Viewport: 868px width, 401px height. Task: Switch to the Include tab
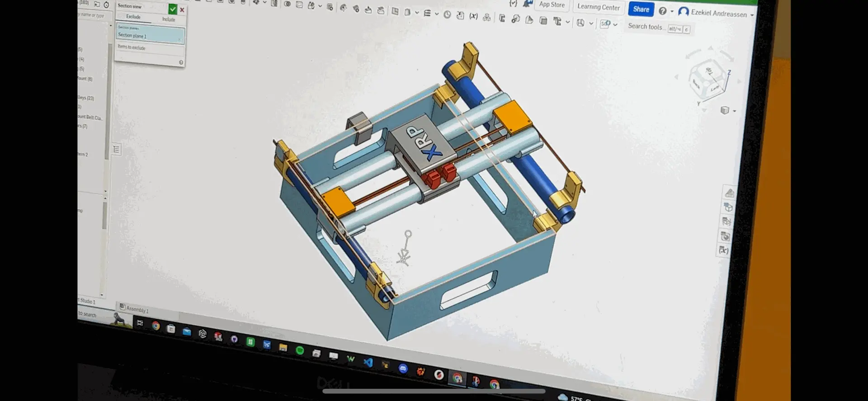169,19
